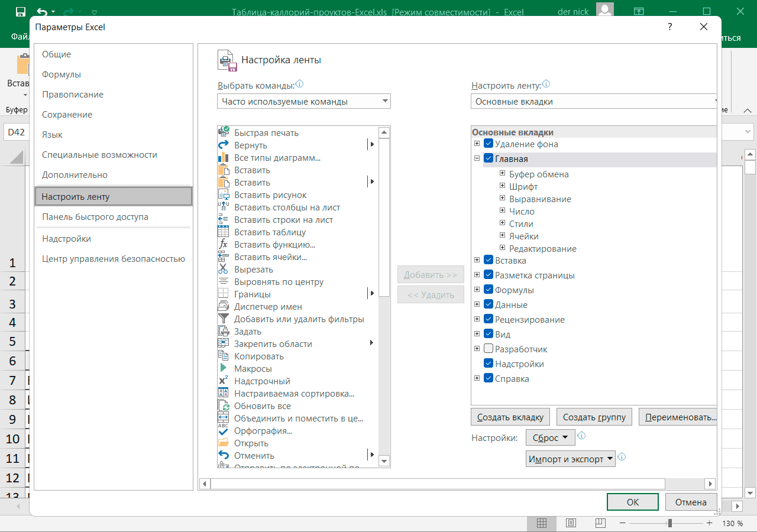Select the Redo (Вернуть) command icon
757x532 pixels.
[224, 145]
